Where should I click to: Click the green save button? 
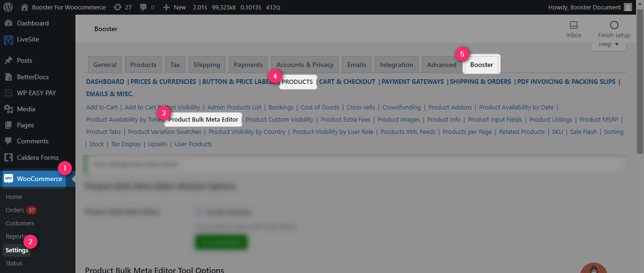click(x=221, y=242)
